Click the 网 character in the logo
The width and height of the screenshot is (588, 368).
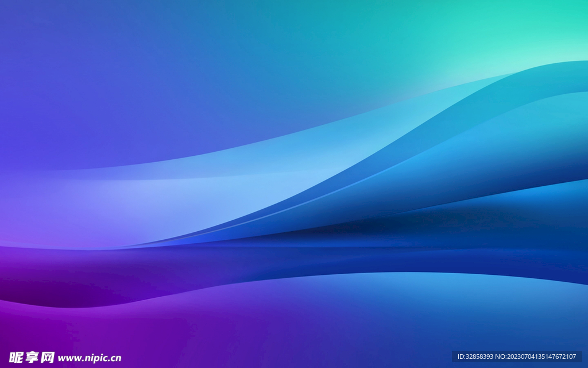[x=48, y=357]
